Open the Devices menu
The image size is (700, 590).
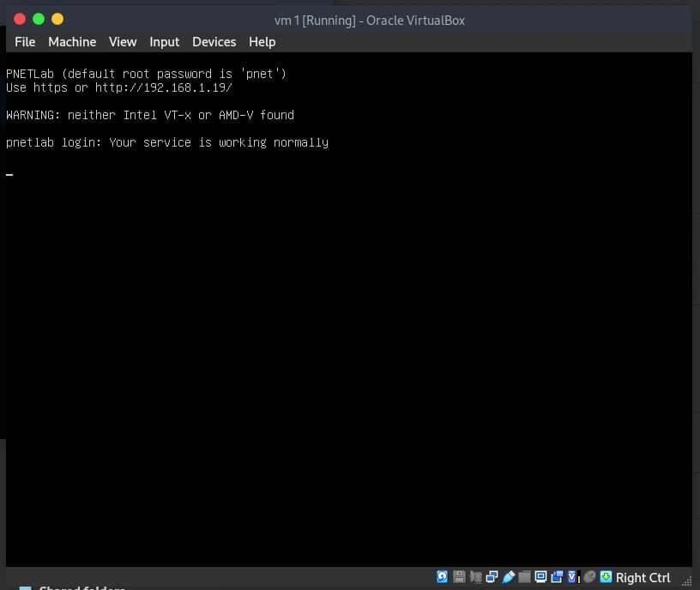click(x=214, y=41)
